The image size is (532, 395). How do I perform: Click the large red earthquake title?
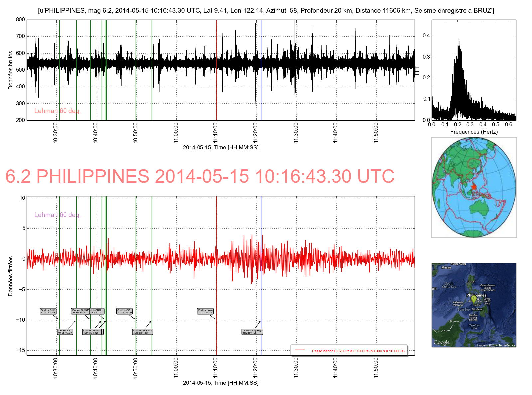(x=200, y=176)
